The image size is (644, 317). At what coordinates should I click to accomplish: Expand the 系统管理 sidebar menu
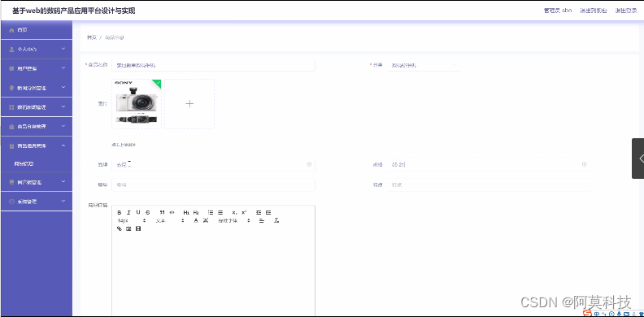tap(36, 202)
